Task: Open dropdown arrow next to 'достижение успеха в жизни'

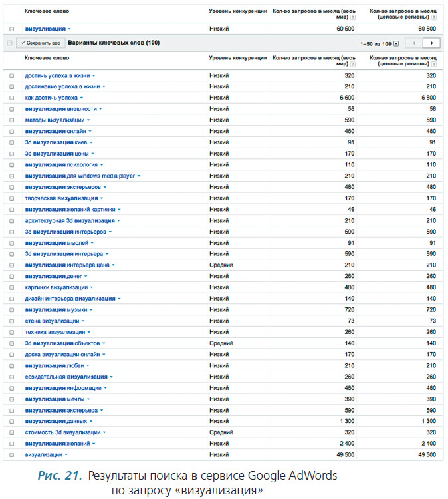Action: coord(104,87)
